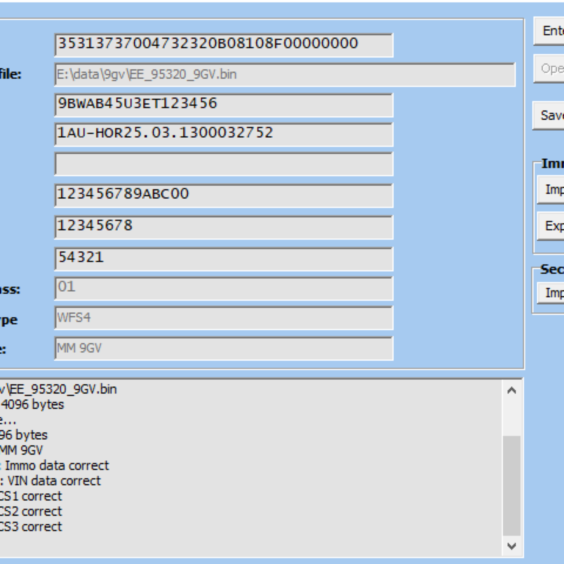Click the type field showing WFS4
Image resolution: width=564 pixels, height=564 pixels.
tap(224, 318)
